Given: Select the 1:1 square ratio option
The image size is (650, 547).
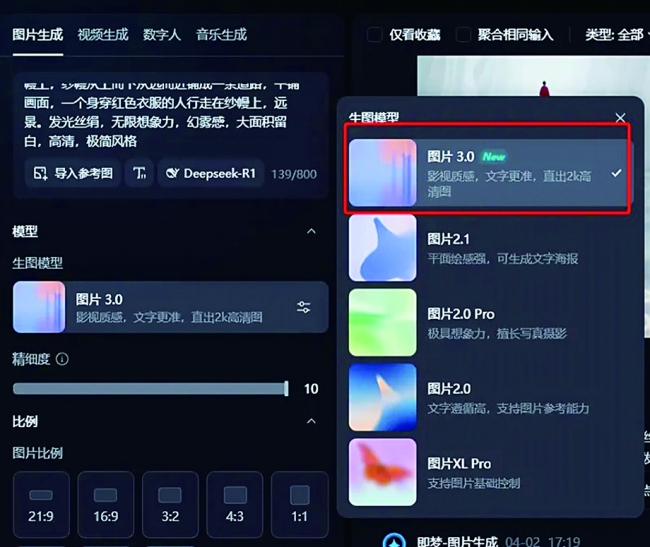Looking at the screenshot, I should coord(300,504).
